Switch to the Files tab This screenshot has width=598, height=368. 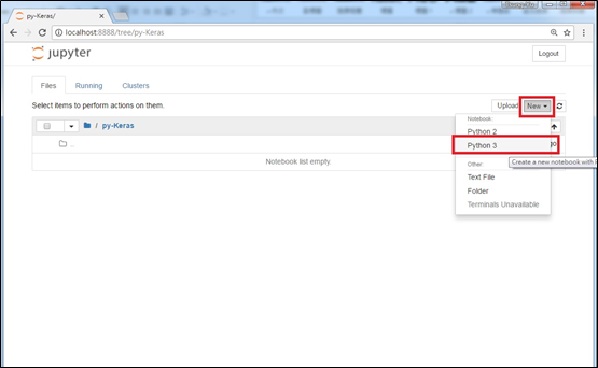coord(48,86)
